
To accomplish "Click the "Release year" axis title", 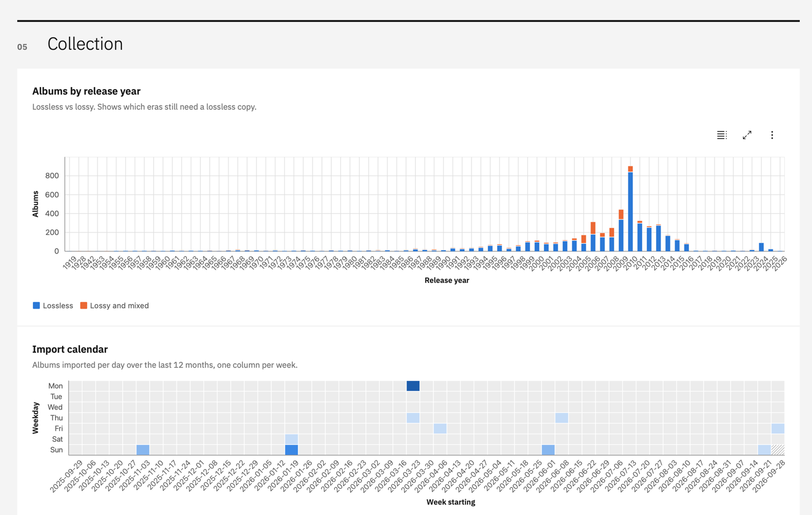I will click(x=447, y=280).
